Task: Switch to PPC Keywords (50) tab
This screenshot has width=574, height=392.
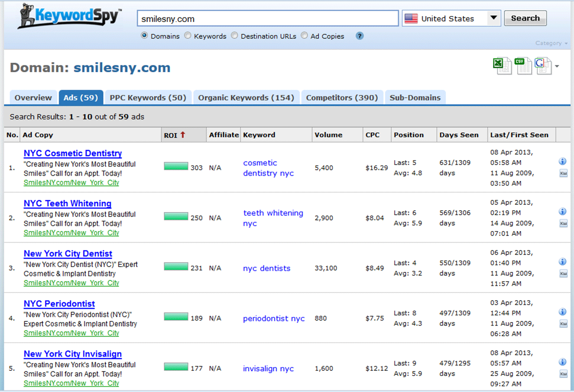Action: (x=148, y=98)
